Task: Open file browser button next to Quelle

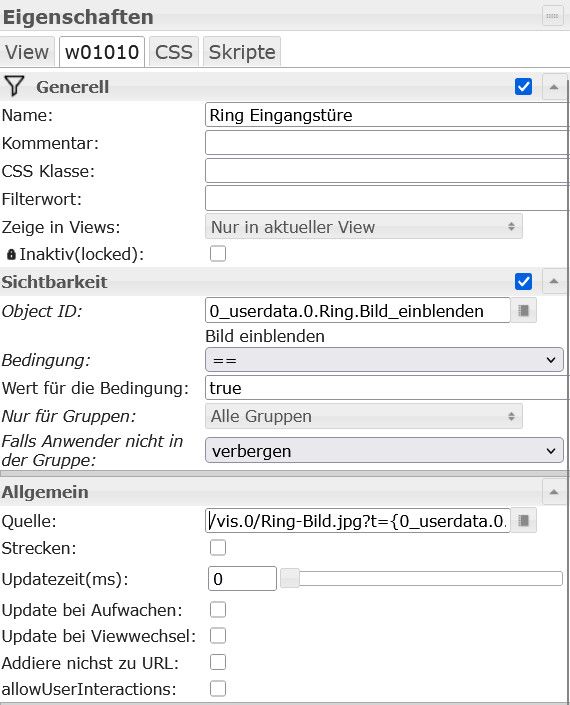Action: point(523,521)
